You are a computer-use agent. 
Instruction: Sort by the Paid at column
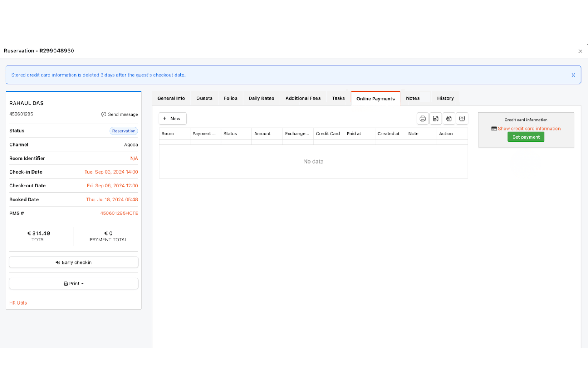360,134
